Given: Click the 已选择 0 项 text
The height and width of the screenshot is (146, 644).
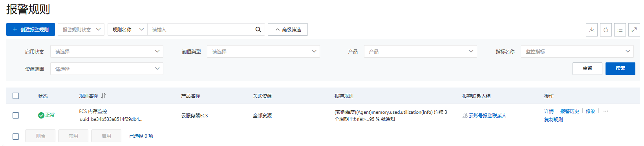Looking at the screenshot, I should [141, 136].
